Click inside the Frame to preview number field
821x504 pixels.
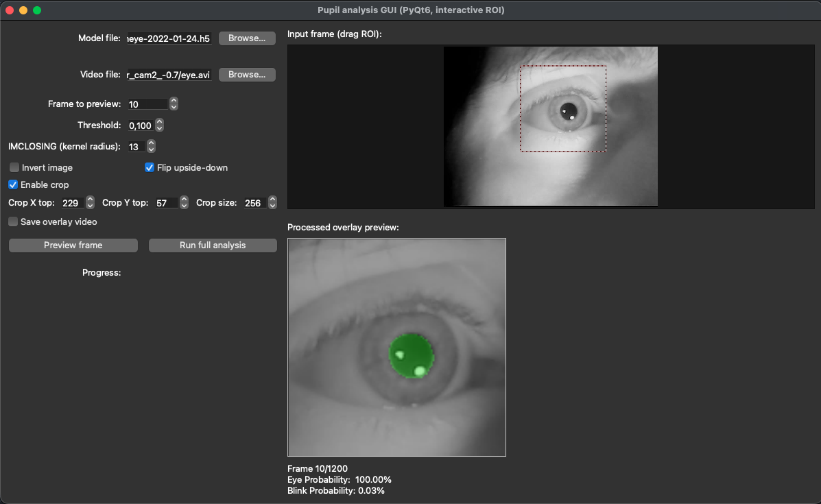147,104
